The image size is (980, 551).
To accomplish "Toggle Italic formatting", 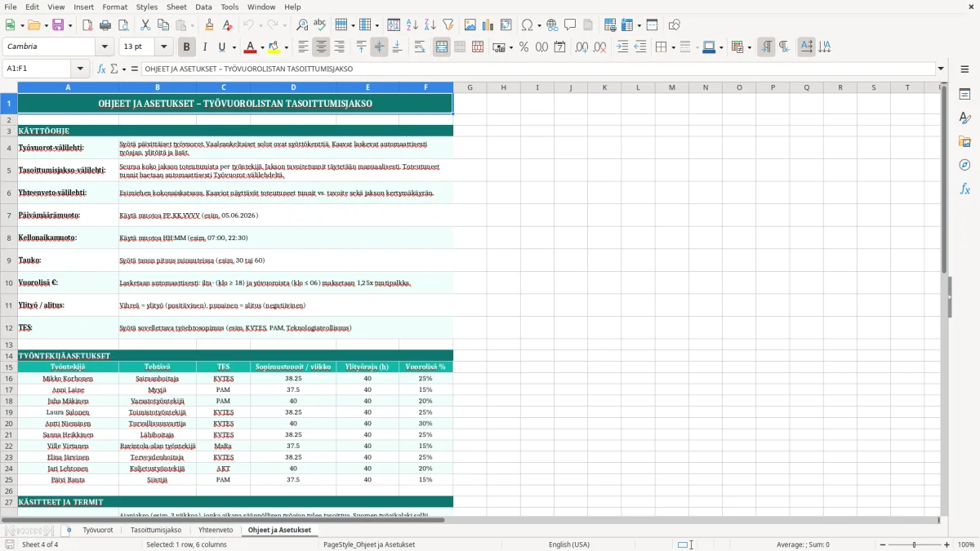I will coord(205,47).
